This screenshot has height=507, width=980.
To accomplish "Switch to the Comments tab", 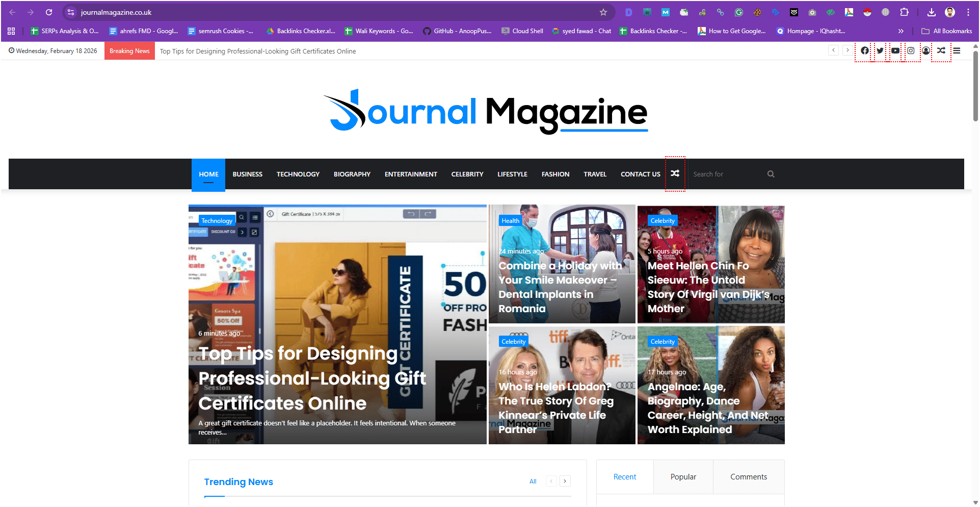I will click(749, 477).
